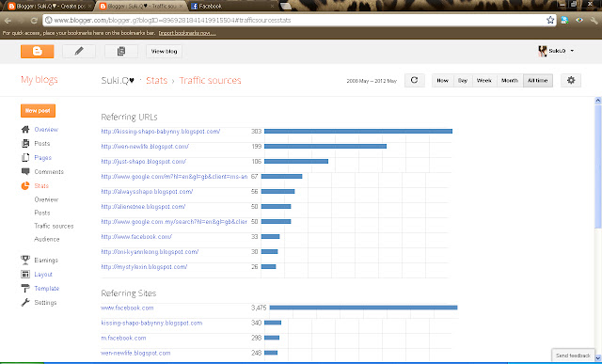Screen dimensions: 602x364
Task: Open the Traffic sources sub-item
Action: point(54,226)
